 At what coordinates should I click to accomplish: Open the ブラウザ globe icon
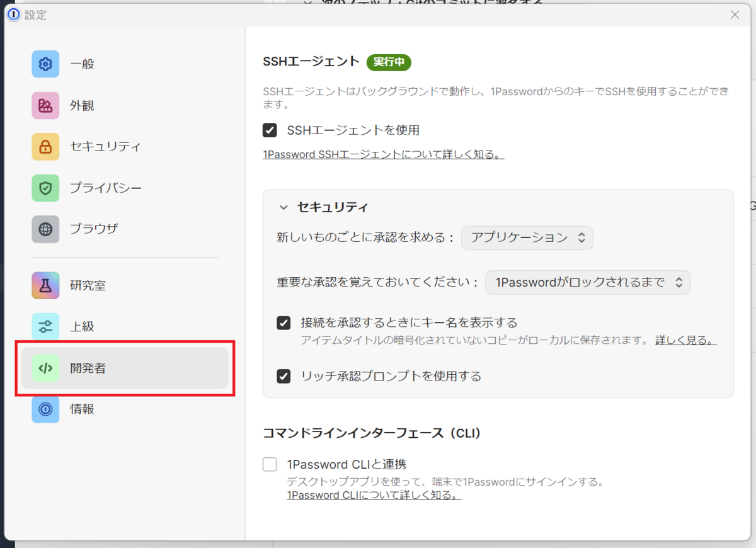click(x=45, y=229)
